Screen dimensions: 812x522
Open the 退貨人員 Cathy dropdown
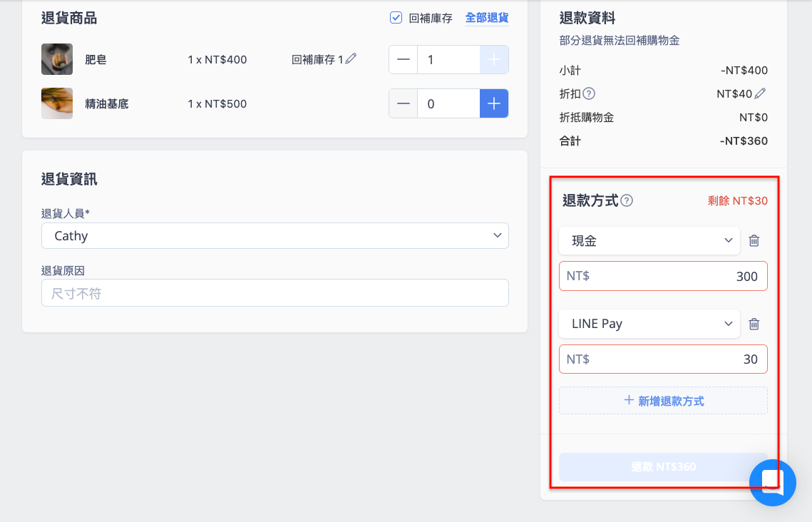coord(275,235)
